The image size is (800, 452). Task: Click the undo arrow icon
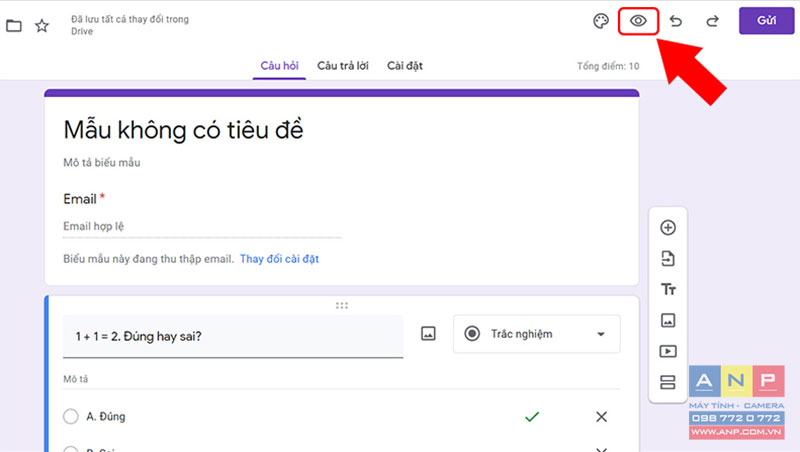pos(676,21)
